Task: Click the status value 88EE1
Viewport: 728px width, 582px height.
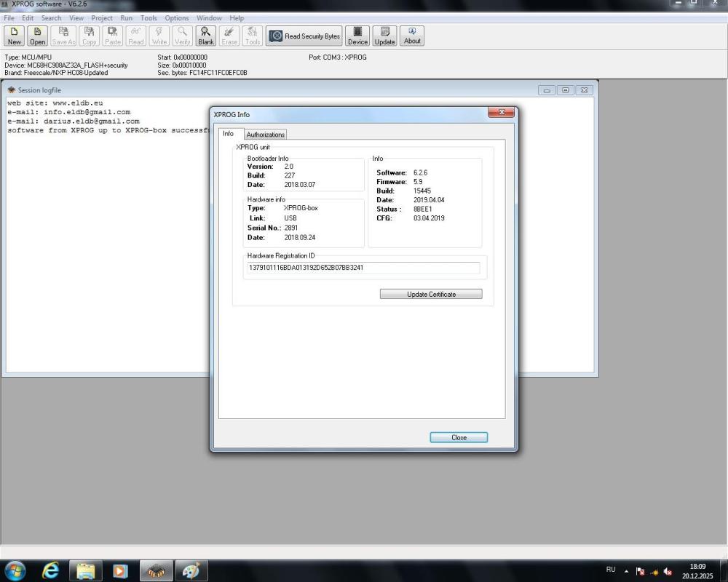Action: click(x=422, y=210)
